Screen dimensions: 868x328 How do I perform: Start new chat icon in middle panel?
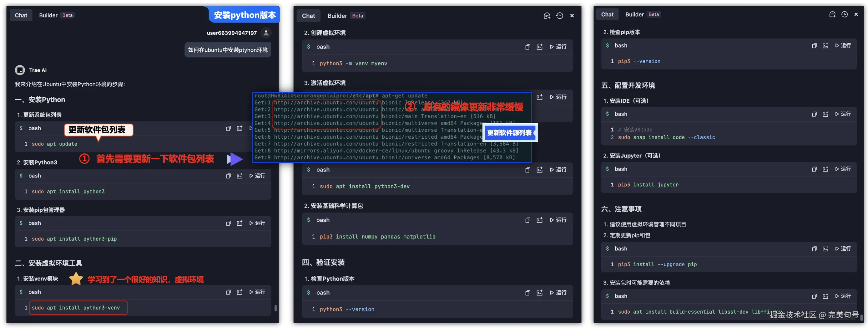(547, 16)
